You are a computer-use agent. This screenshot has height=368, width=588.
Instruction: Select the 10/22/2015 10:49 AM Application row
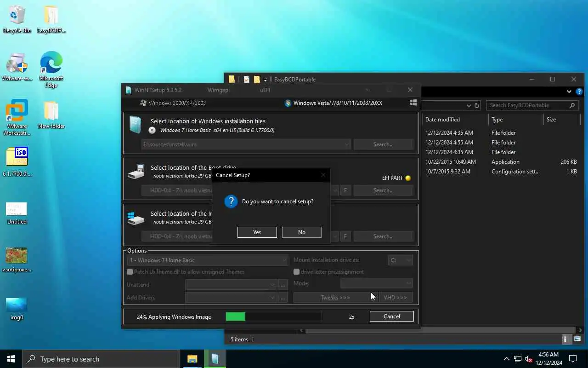pos(501,162)
